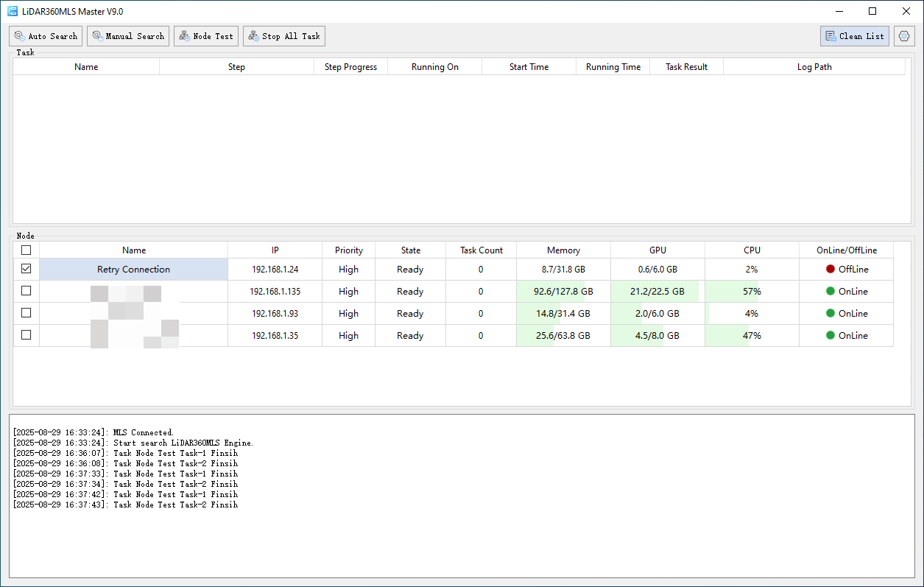This screenshot has height=587, width=924.
Task: Click the Clean List button
Action: click(855, 36)
